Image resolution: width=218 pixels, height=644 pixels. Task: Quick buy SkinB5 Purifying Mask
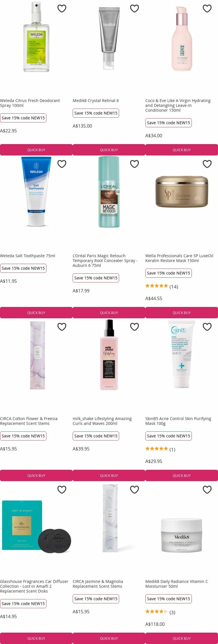(182, 475)
